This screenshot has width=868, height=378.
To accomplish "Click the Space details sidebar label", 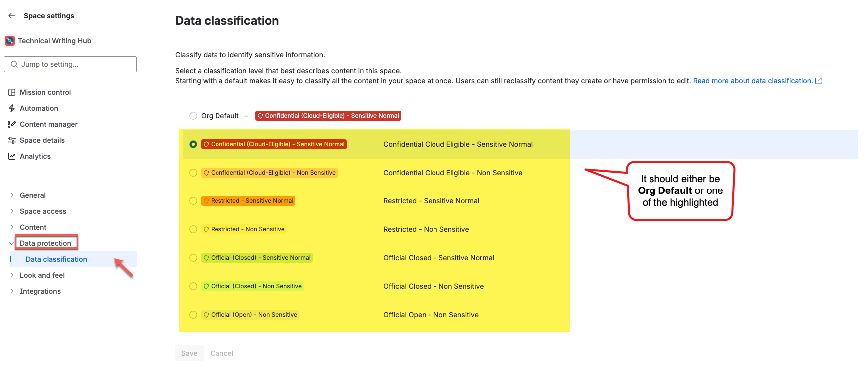I will coord(42,140).
